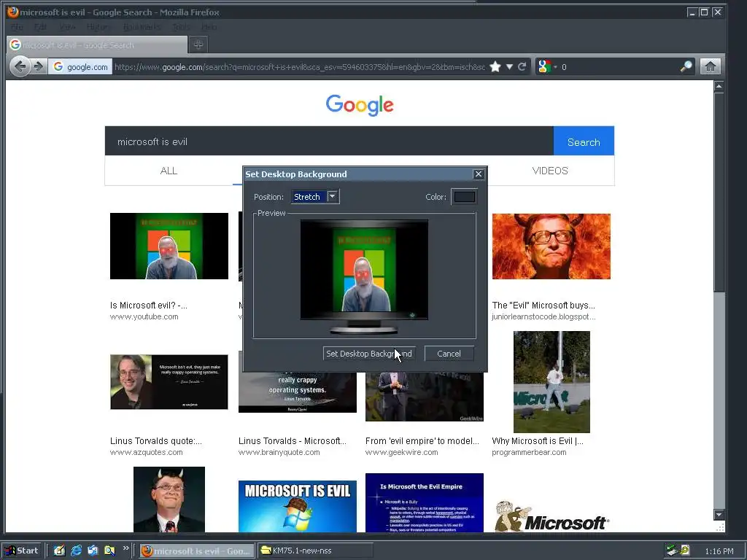Open a new tab with the plus button

(x=198, y=44)
